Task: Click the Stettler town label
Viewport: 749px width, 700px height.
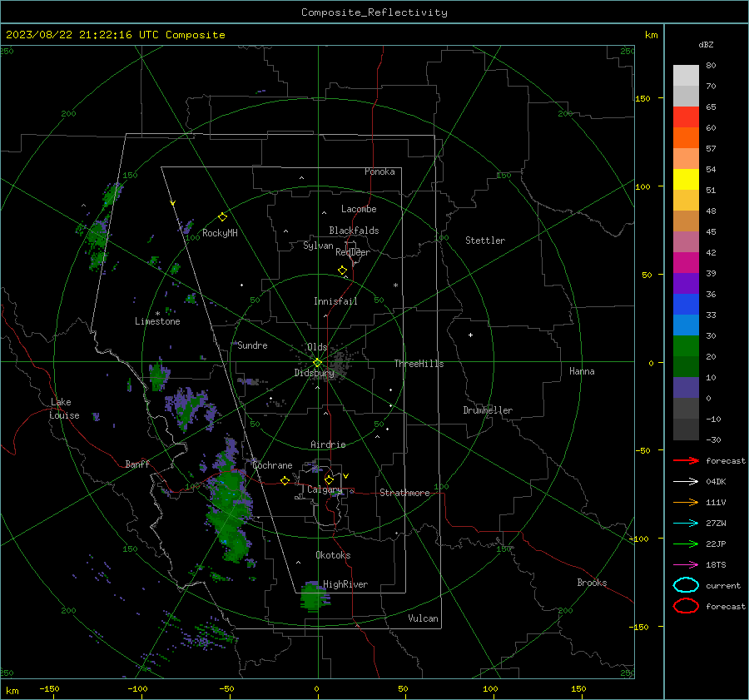Action: 485,241
